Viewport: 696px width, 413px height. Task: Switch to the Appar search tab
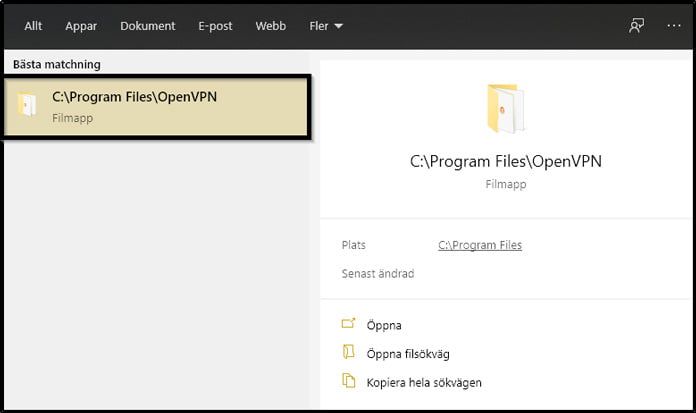pos(81,26)
